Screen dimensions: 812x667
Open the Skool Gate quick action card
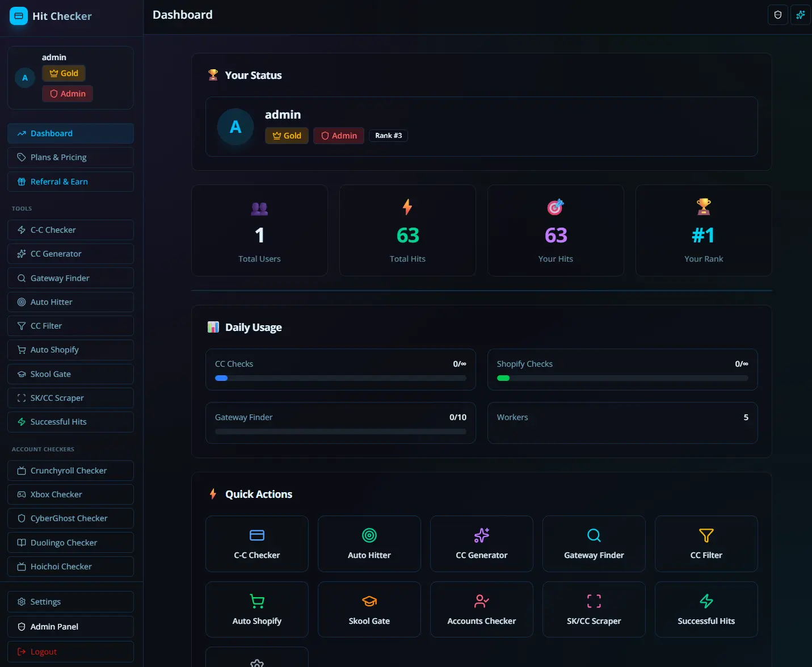[x=369, y=609]
